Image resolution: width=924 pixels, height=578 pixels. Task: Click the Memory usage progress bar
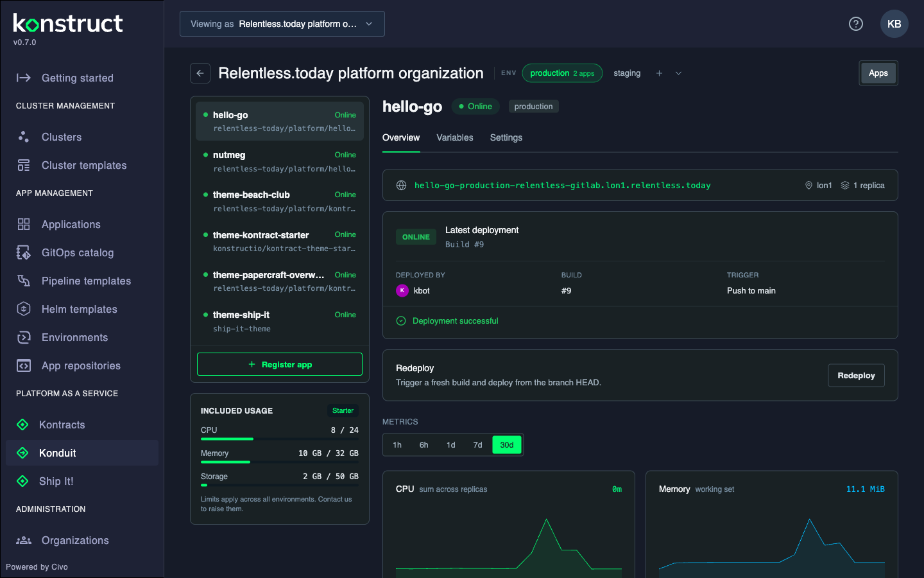280,462
